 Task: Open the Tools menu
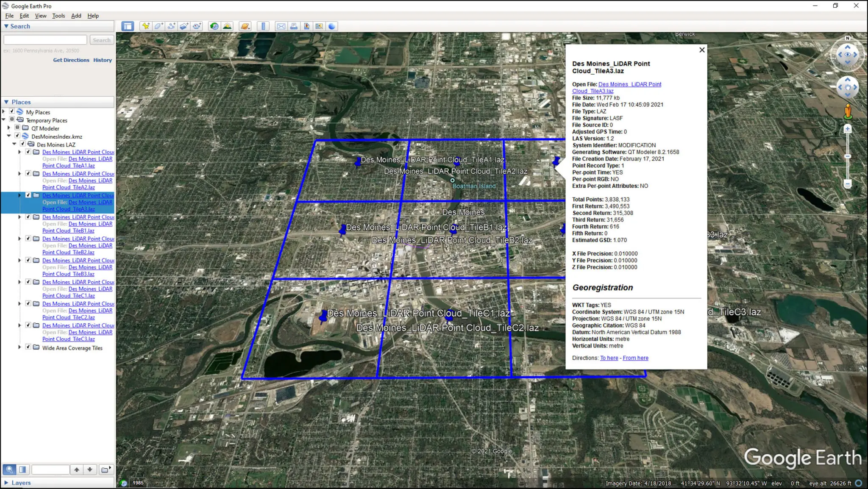coord(58,16)
